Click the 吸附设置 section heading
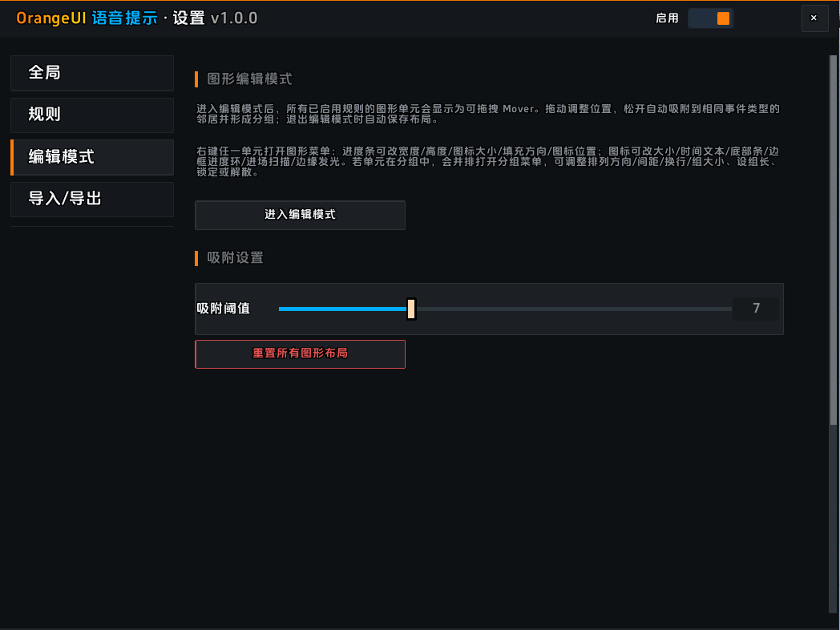Screen dimensions: 840x630 coord(235,257)
